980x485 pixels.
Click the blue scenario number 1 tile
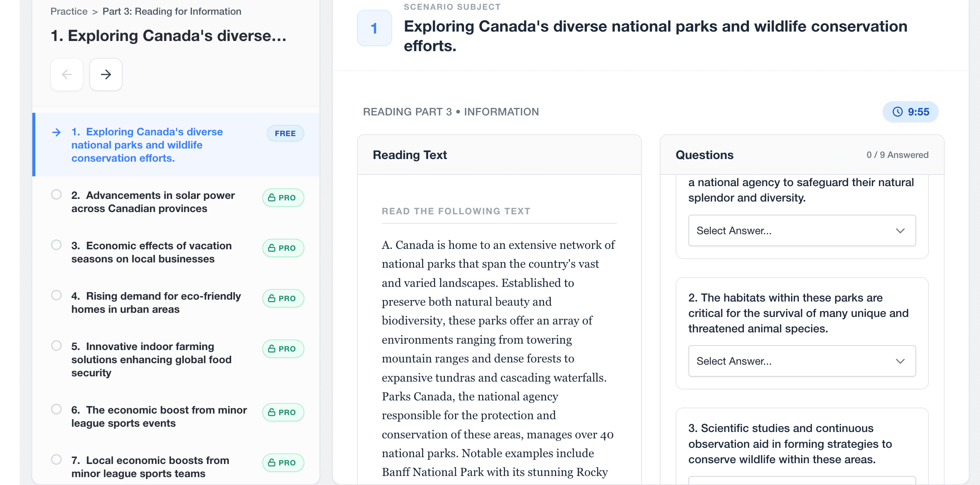374,28
